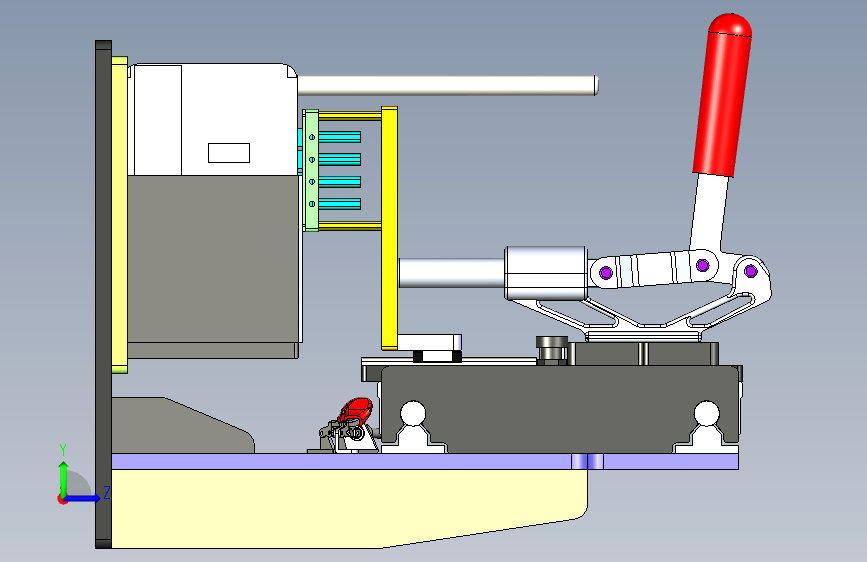Screen dimensions: 867x562
Task: Click the Y axis label
Action: click(63, 450)
